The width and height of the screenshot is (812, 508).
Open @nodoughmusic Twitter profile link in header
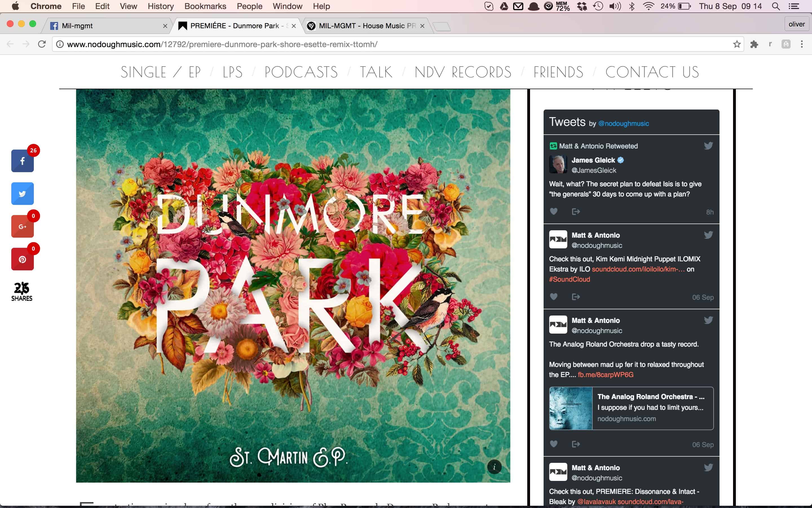coord(623,124)
